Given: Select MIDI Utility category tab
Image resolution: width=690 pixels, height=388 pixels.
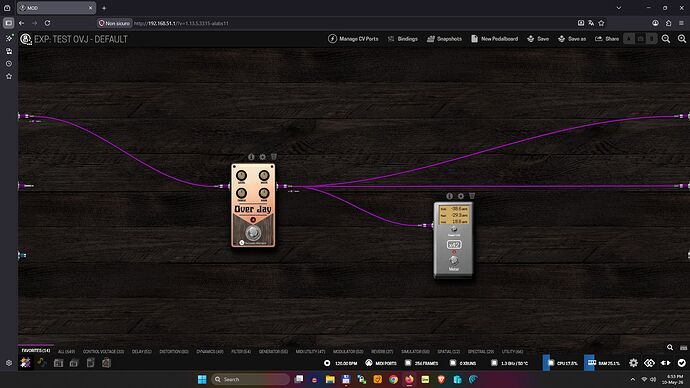Looking at the screenshot, I should 310,351.
